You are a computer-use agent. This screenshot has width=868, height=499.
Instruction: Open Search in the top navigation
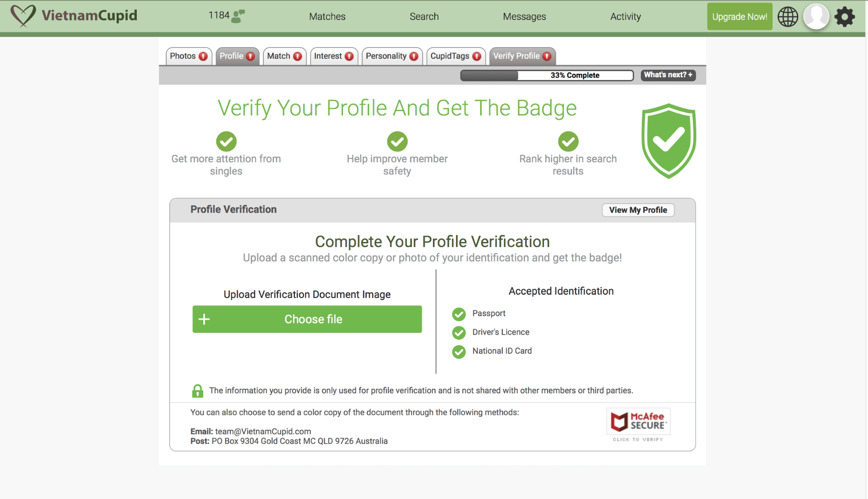tap(424, 16)
